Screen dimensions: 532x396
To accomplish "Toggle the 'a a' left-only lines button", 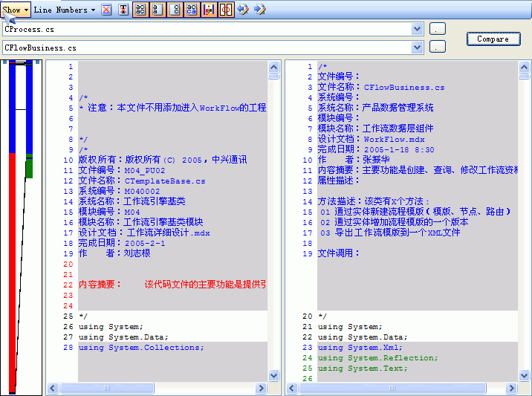I will pyautogui.click(x=158, y=10).
